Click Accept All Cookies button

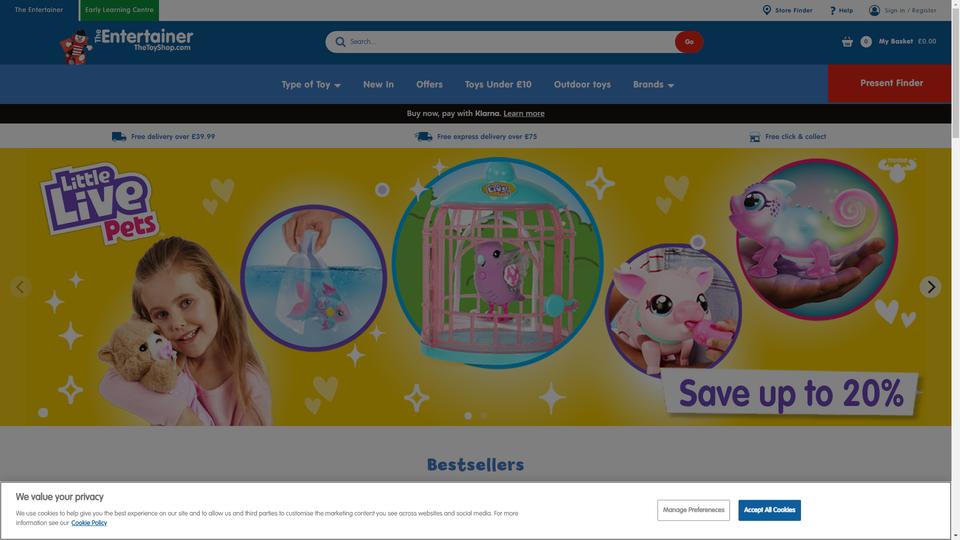(769, 510)
